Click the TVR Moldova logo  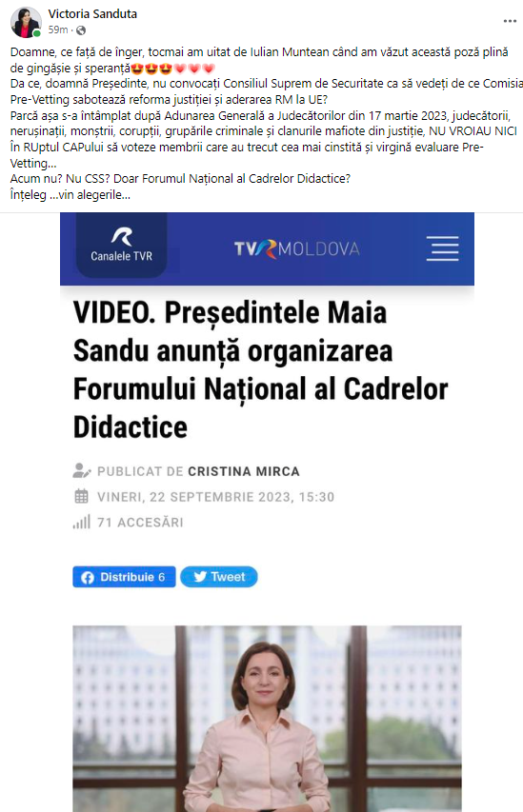[296, 248]
